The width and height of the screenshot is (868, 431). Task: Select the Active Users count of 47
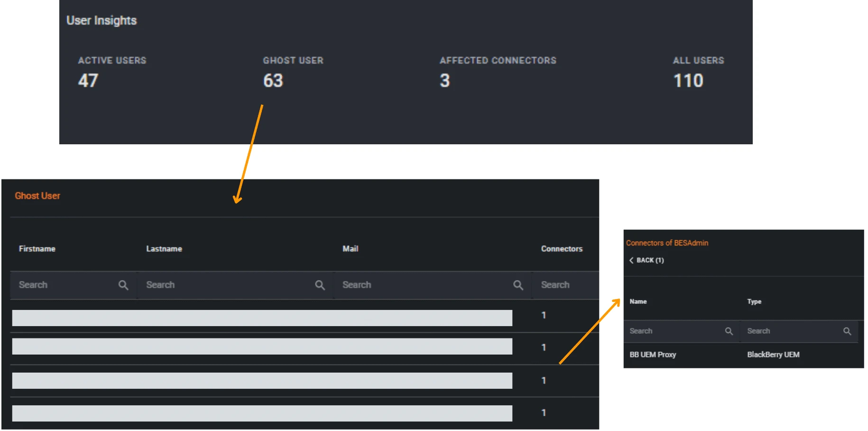[x=88, y=81]
